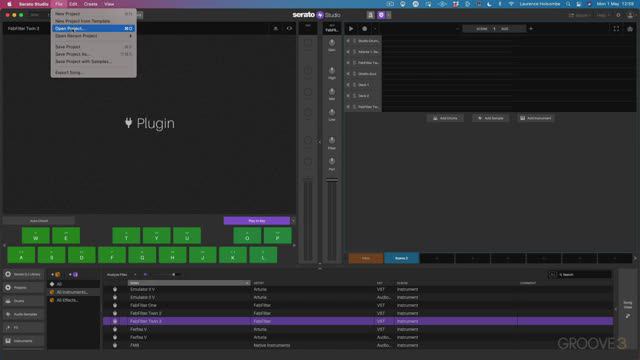Screen dimensions: 640x360
Task: Expand the Open Recent Project submenu
Action: click(x=93, y=36)
